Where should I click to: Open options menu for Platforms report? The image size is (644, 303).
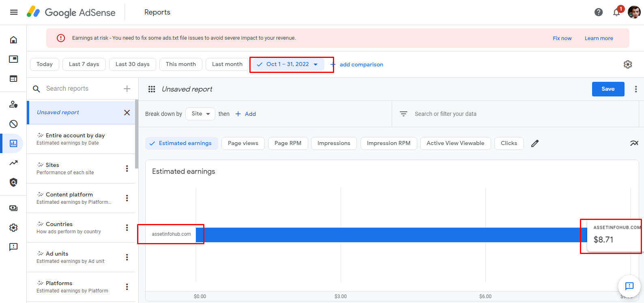pyautogui.click(x=127, y=287)
